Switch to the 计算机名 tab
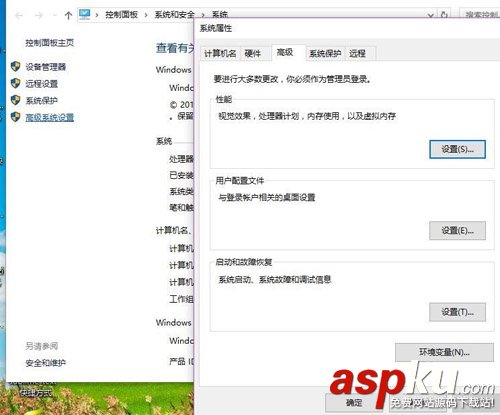 [220, 53]
